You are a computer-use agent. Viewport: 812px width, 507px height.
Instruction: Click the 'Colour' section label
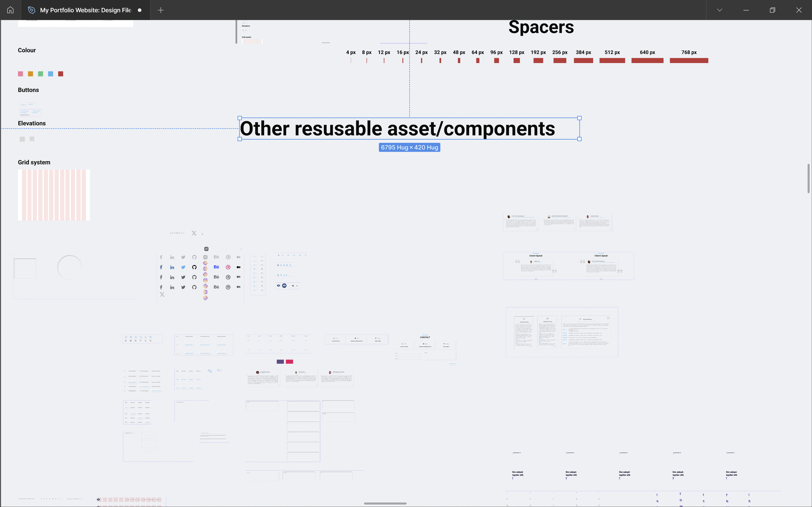(27, 50)
